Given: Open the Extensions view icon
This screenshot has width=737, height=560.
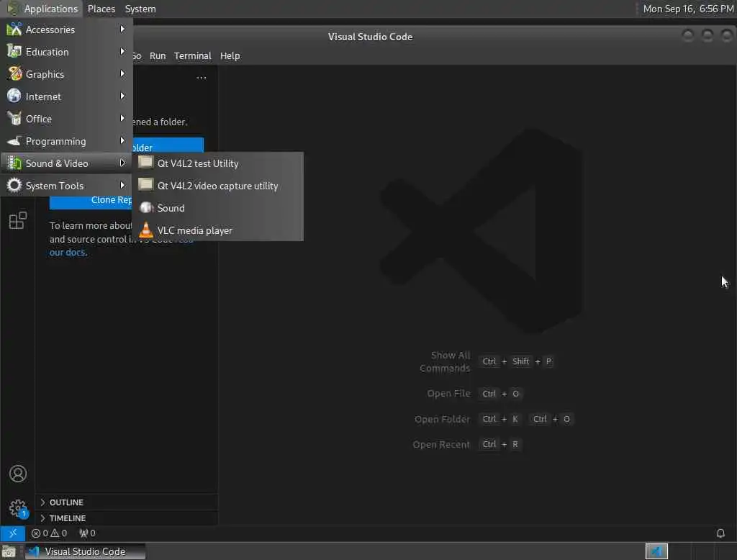Looking at the screenshot, I should click(x=18, y=220).
